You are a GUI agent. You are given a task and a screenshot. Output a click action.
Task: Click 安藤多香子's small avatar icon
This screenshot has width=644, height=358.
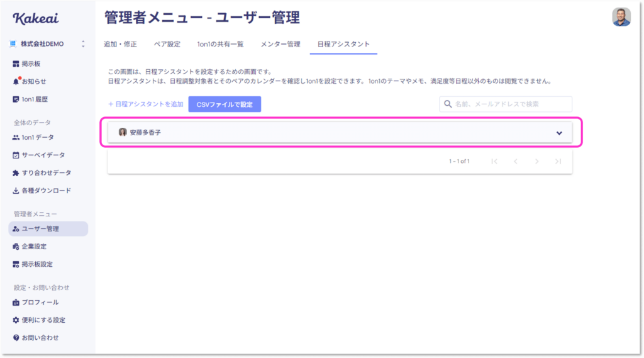(x=123, y=132)
